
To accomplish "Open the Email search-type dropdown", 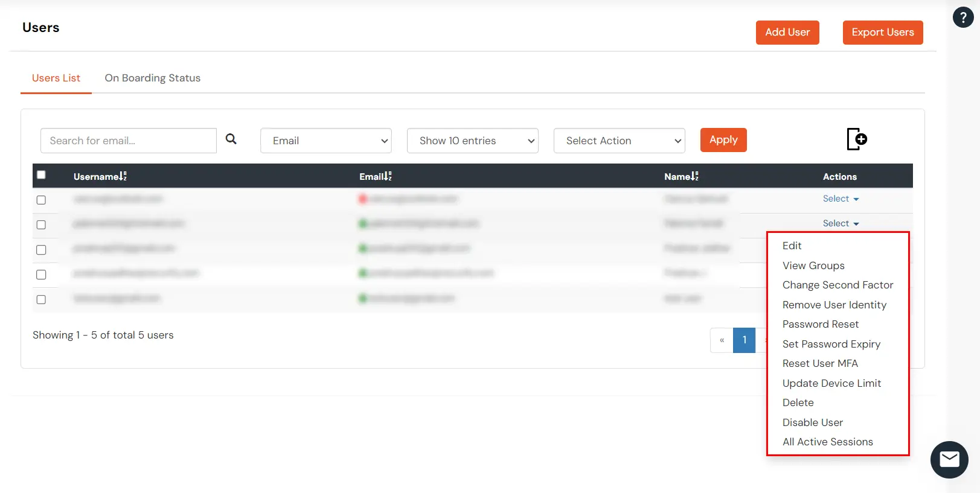I will 326,141.
